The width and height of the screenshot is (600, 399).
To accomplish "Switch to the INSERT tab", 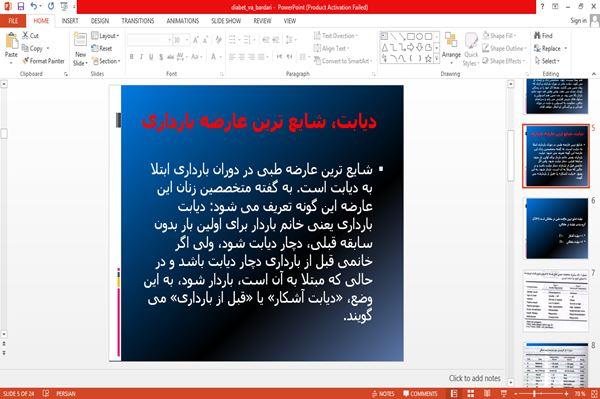I will pos(70,21).
